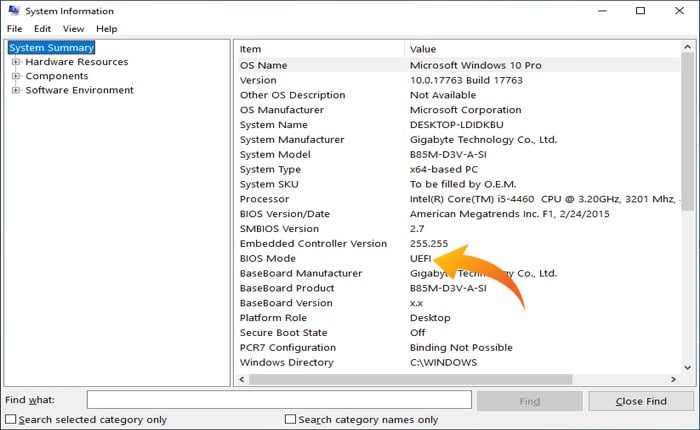The height and width of the screenshot is (430, 700).
Task: Expand the Components tree node
Action: coord(16,76)
